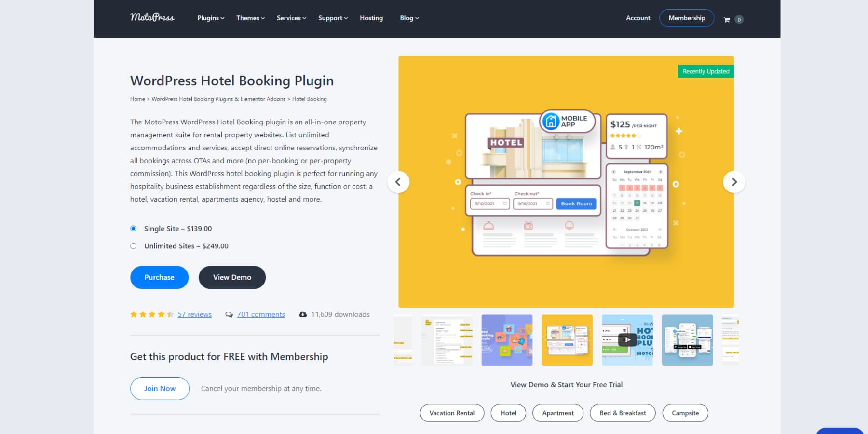
Task: Click the Join Now button
Action: point(160,388)
